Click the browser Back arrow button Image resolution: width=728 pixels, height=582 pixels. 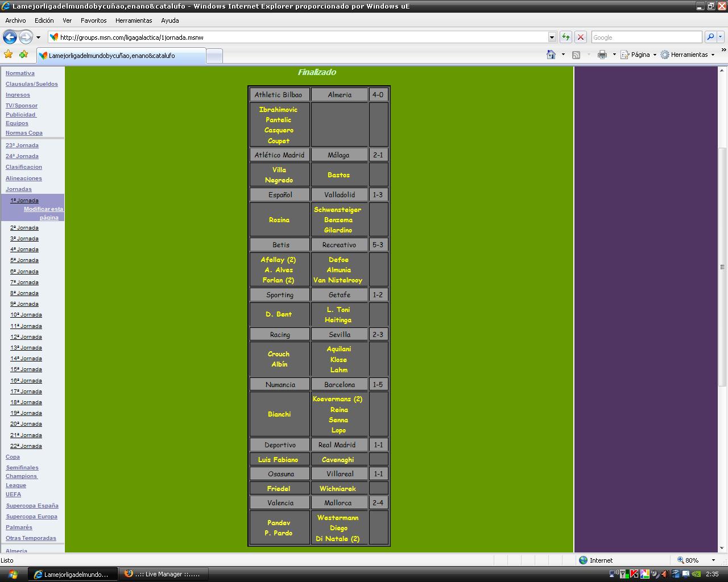pos(10,37)
